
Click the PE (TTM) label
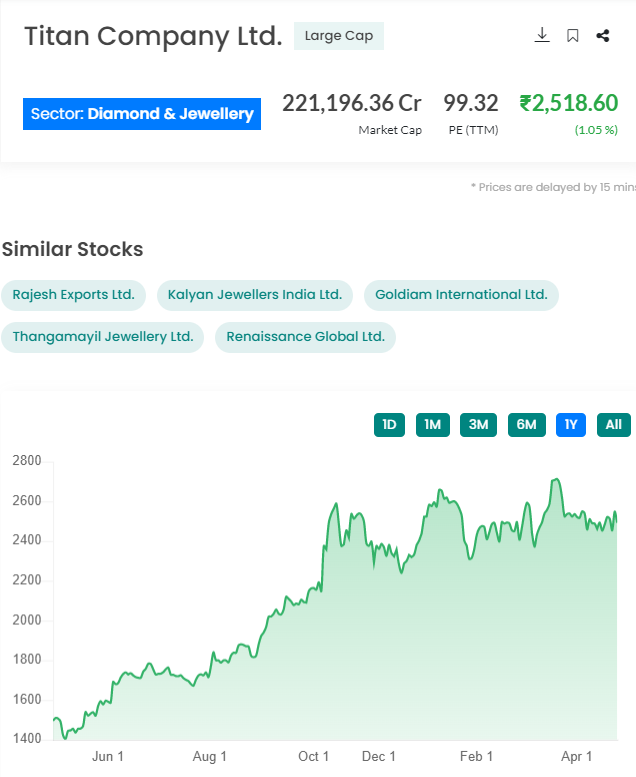[473, 130]
